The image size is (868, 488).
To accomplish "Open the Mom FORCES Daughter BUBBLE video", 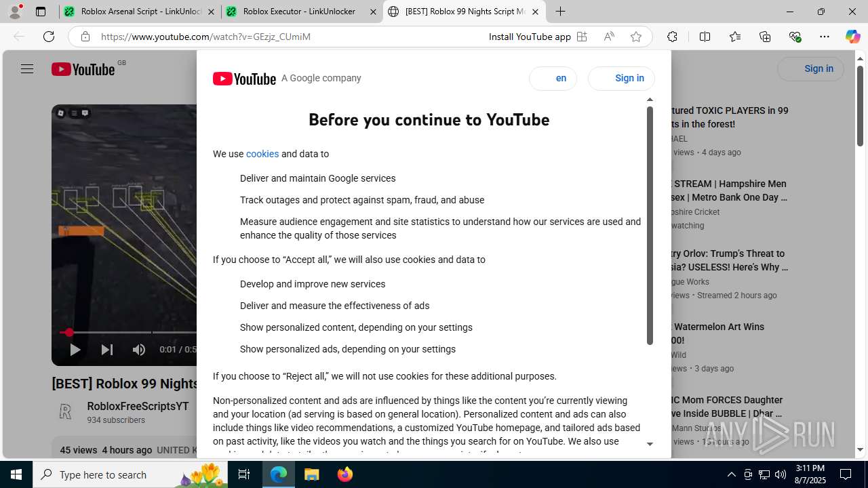I will 728,407.
